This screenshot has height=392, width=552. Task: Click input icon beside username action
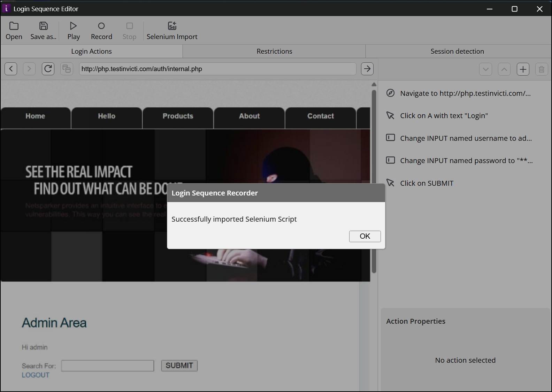coord(391,138)
